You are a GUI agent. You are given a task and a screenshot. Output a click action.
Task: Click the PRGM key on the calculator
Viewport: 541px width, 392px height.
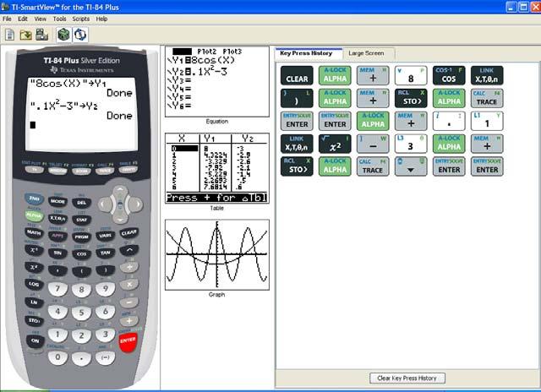pyautogui.click(x=81, y=237)
